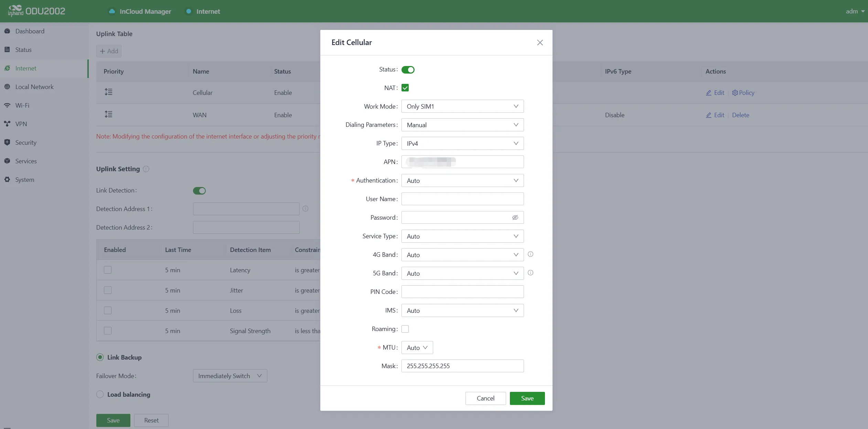Save the Edit Cellular dialog
The width and height of the screenshot is (868, 429).
point(527,398)
